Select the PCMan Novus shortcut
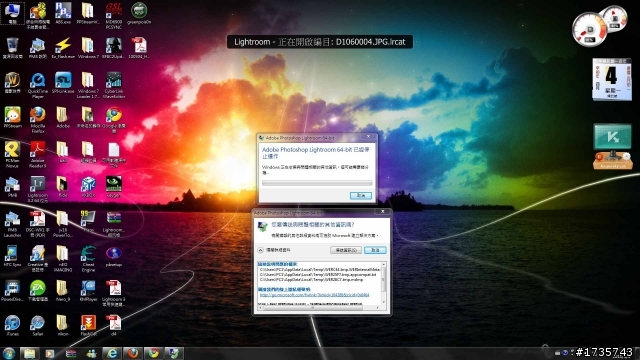 (12, 154)
